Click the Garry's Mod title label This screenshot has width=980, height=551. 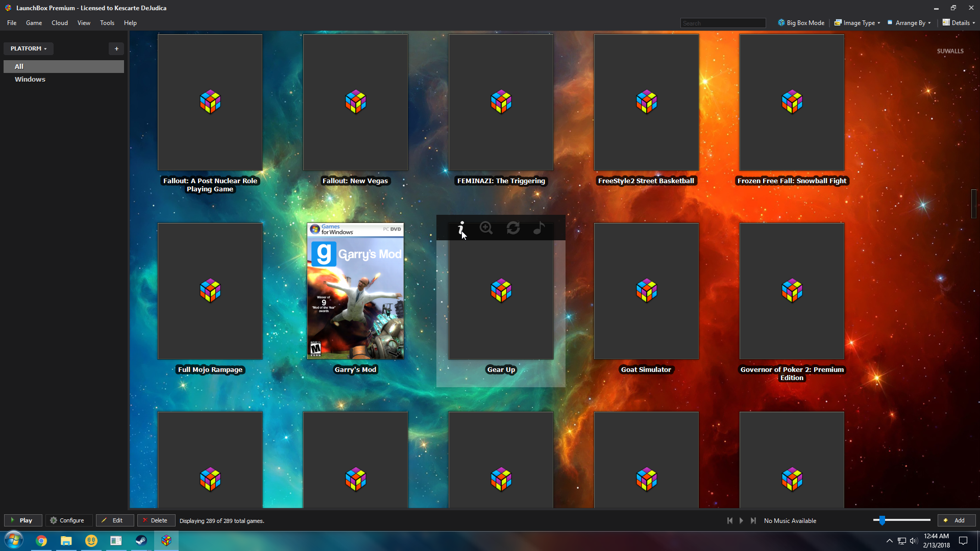355,369
